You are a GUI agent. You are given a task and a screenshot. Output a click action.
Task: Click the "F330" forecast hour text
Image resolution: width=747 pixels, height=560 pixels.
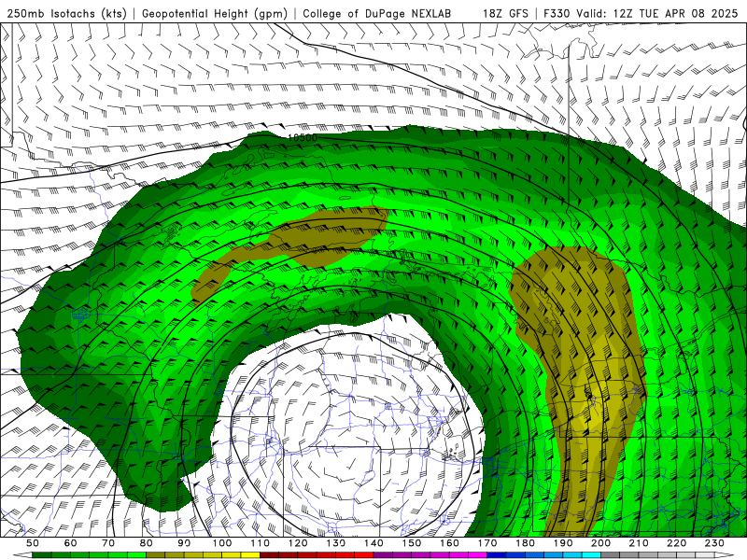[x=557, y=13]
